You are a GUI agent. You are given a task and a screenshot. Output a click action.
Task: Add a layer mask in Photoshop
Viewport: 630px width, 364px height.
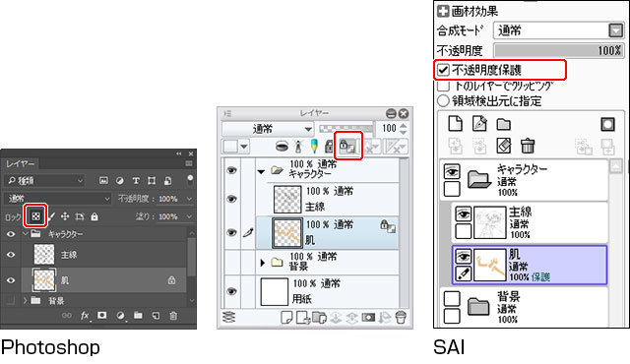pyautogui.click(x=102, y=316)
